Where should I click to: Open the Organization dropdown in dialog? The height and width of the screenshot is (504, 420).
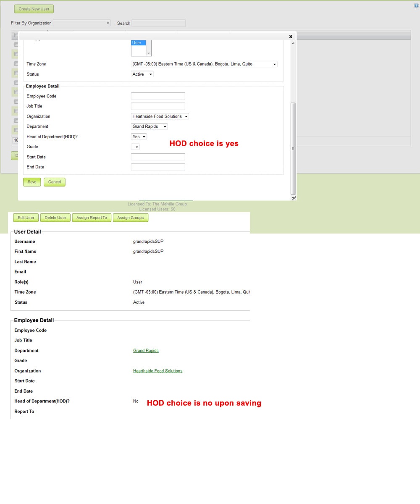tap(160, 116)
